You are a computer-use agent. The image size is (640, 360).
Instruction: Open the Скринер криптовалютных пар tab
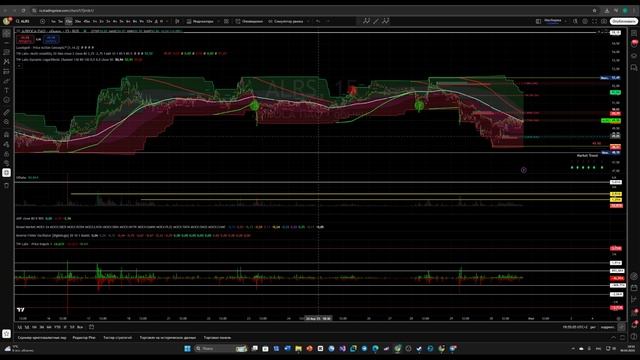[42, 338]
